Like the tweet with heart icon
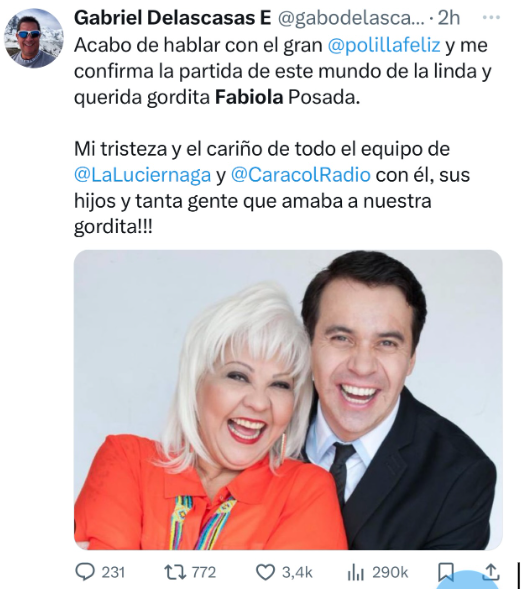This screenshot has height=589, width=526. (265, 572)
